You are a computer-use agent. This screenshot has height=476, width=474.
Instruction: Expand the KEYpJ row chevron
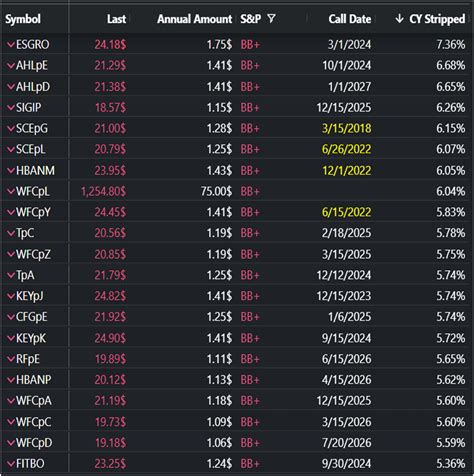pos(11,296)
